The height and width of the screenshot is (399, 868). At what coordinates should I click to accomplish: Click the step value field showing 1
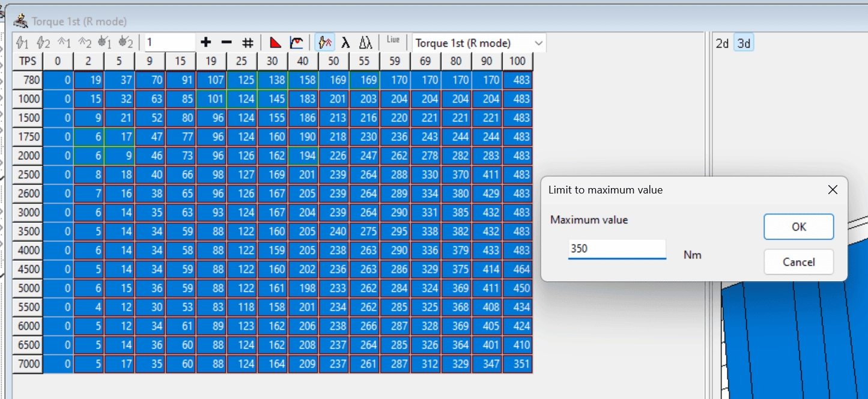(x=169, y=43)
